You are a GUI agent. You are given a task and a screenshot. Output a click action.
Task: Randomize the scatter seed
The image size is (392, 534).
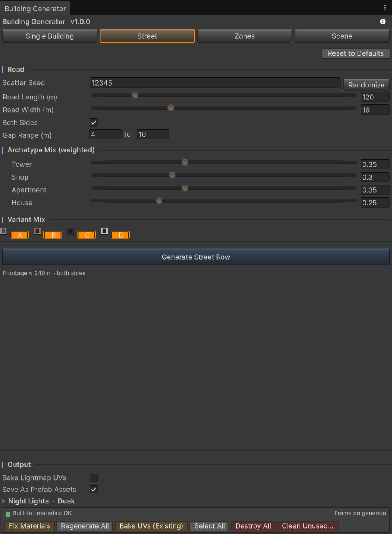tap(366, 85)
